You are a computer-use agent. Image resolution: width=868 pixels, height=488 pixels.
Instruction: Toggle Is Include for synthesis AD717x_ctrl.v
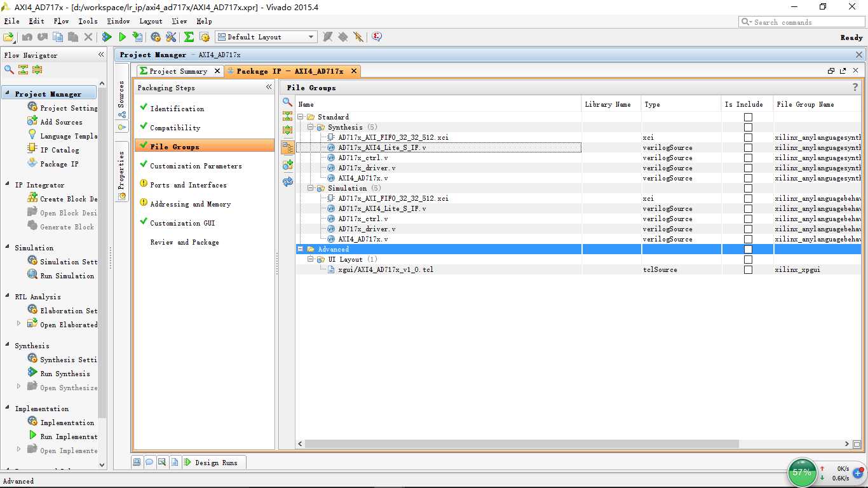(748, 158)
